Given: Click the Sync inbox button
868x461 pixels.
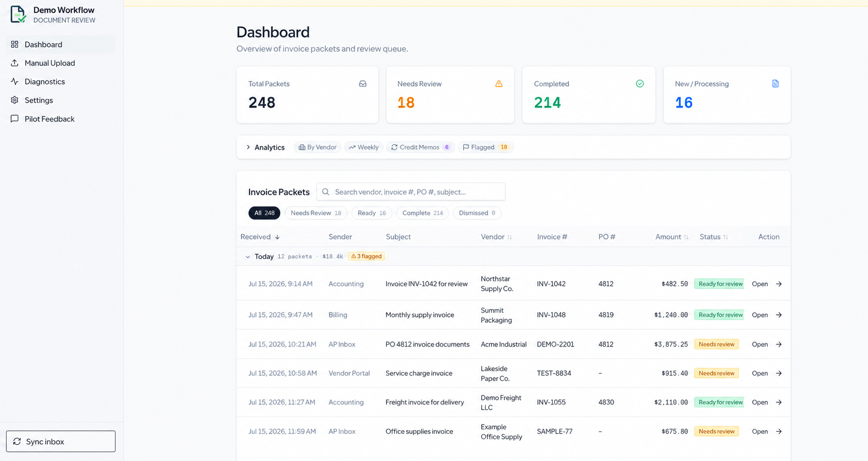Looking at the screenshot, I should 61,441.
